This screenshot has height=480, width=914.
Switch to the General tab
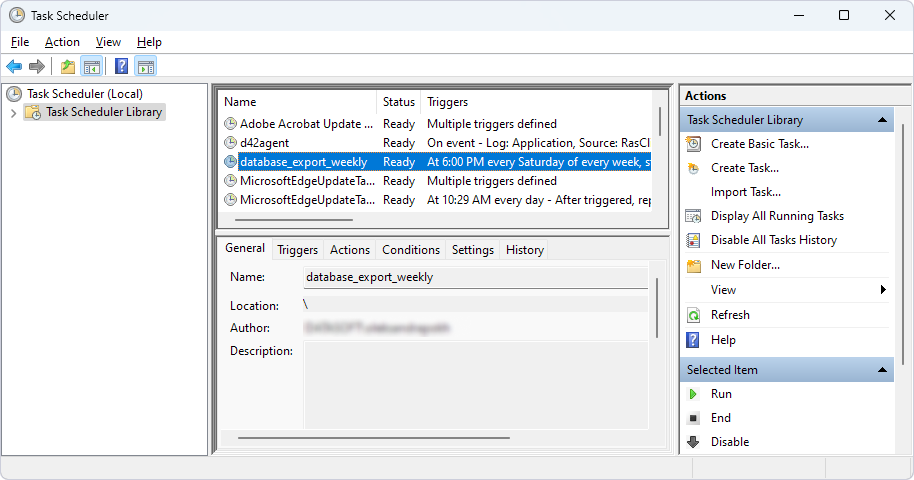click(245, 248)
